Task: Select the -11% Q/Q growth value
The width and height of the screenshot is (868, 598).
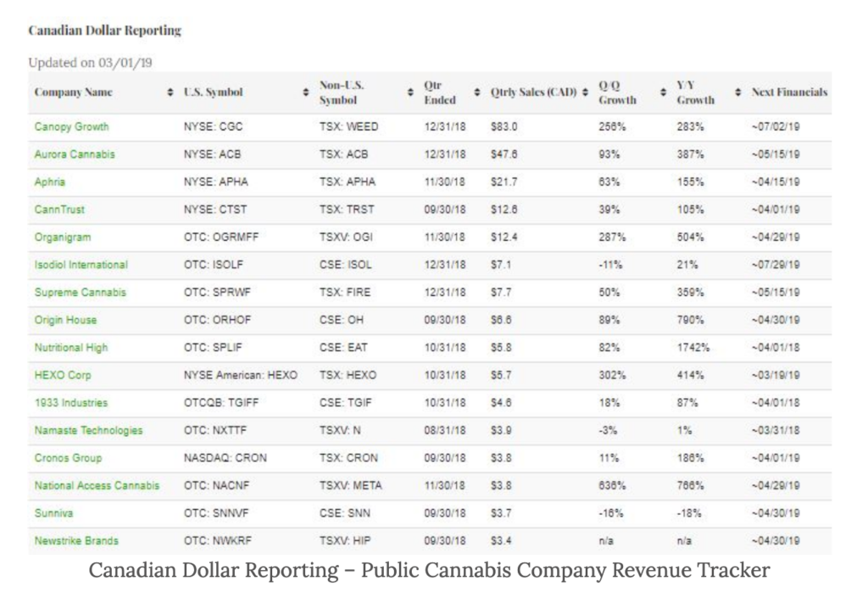Action: pos(610,265)
